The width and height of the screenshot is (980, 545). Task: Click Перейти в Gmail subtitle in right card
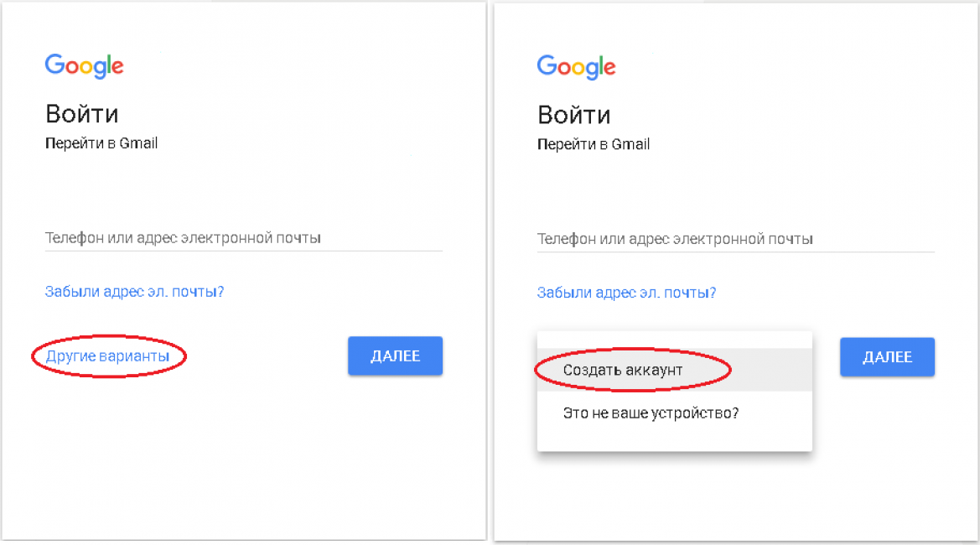pyautogui.click(x=594, y=144)
